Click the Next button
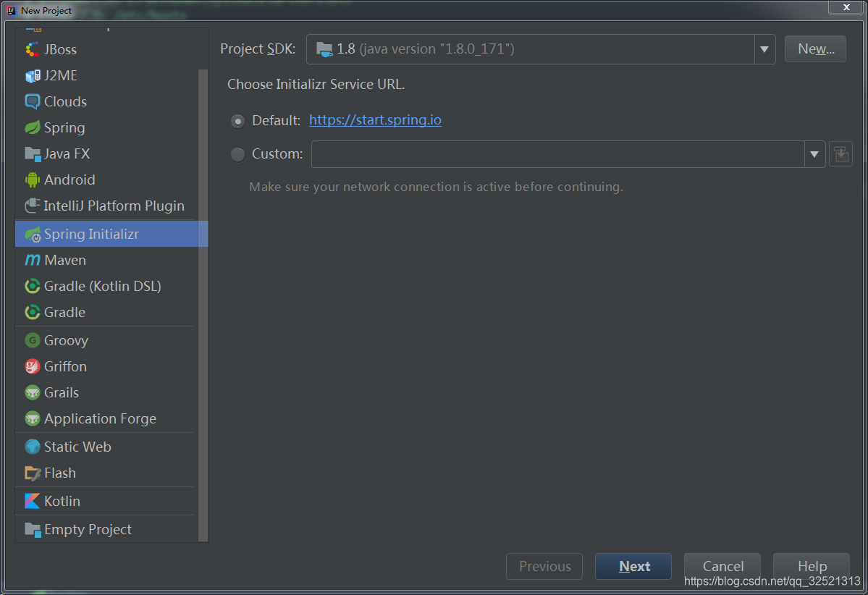 (x=633, y=566)
